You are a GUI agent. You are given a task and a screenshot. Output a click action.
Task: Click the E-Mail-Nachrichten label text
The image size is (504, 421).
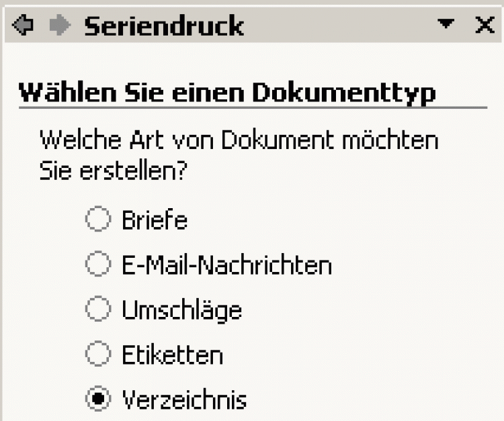[x=226, y=265]
